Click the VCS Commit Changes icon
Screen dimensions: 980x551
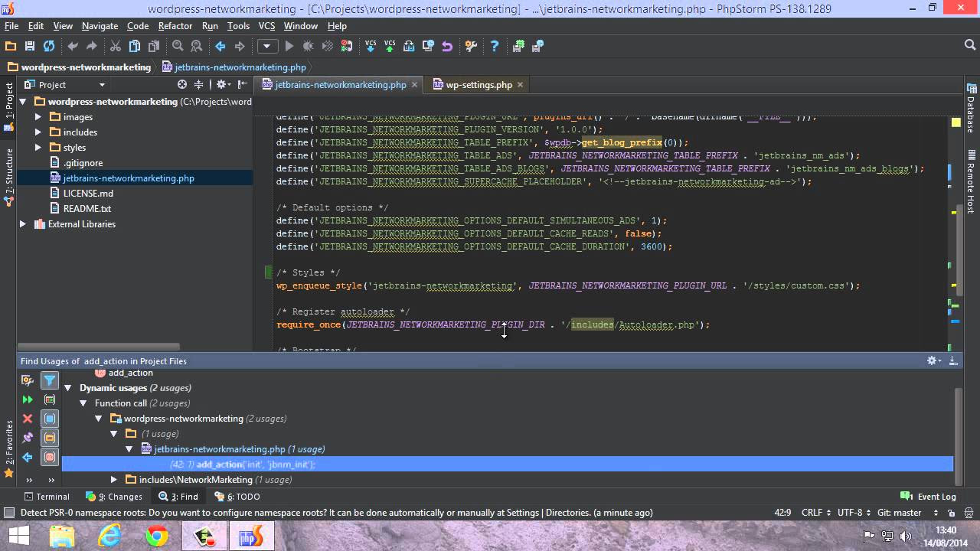(x=390, y=47)
